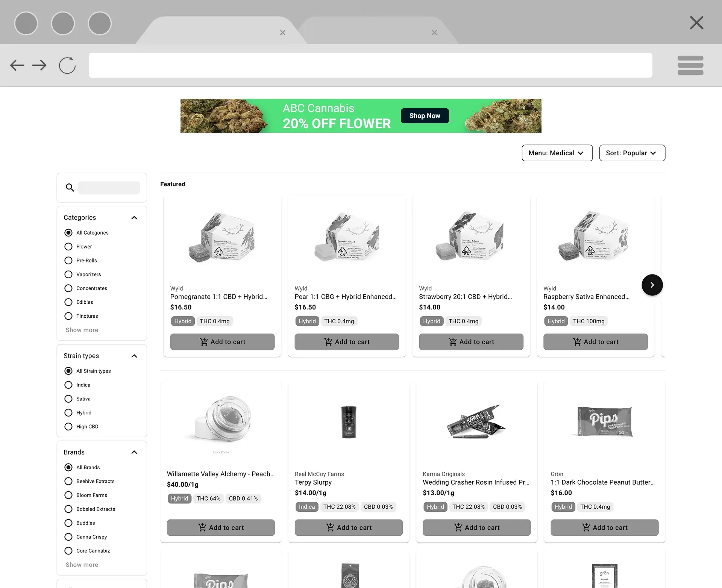Filter by Beehive Extracts brand

pos(68,481)
